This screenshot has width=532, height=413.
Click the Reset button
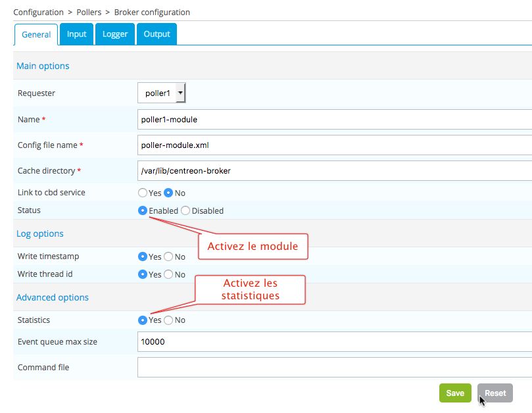point(495,393)
